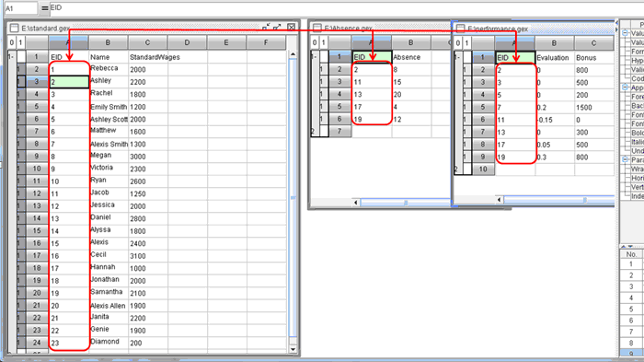This screenshot has width=644, height=362.
Task: Click the cell containing Rebecca
Action: [109, 69]
